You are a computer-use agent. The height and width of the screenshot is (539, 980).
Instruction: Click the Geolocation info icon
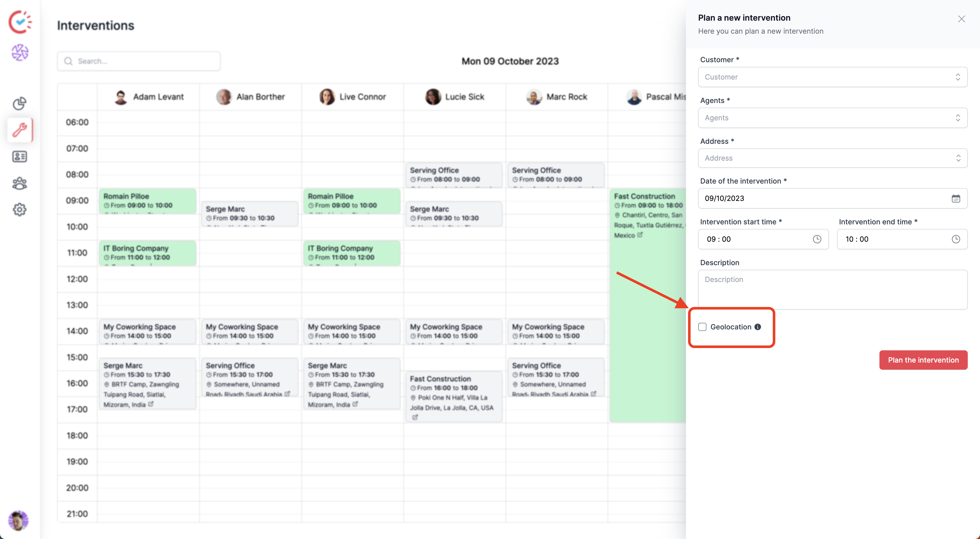pyautogui.click(x=757, y=327)
